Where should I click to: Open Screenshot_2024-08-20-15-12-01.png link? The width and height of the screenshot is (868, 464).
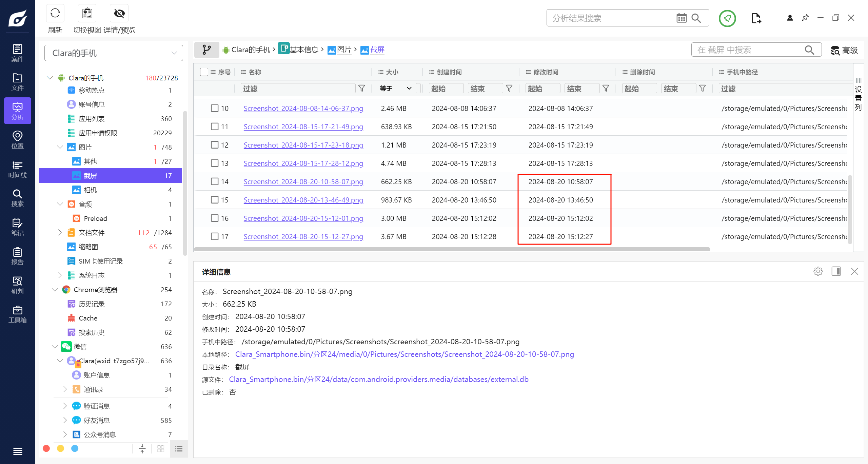(303, 218)
